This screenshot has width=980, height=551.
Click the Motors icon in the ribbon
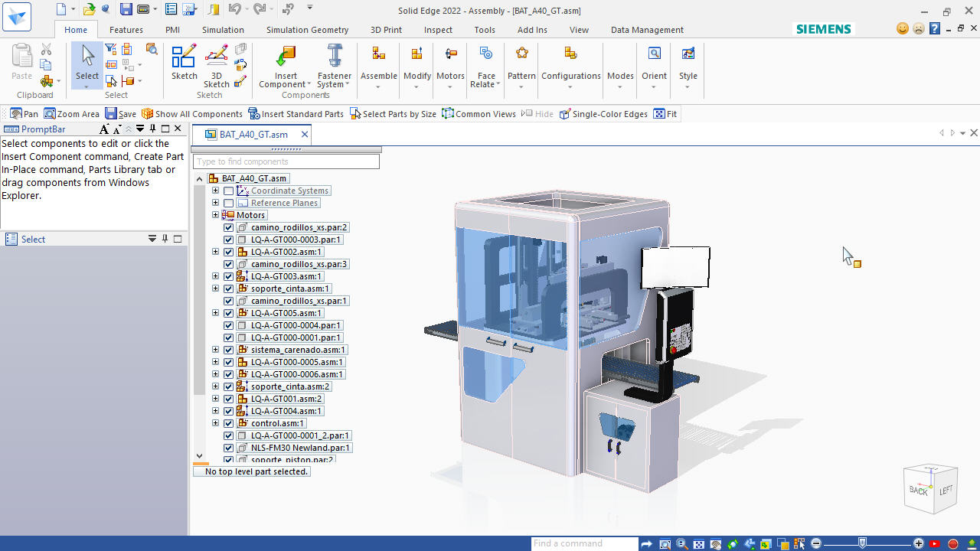point(451,54)
